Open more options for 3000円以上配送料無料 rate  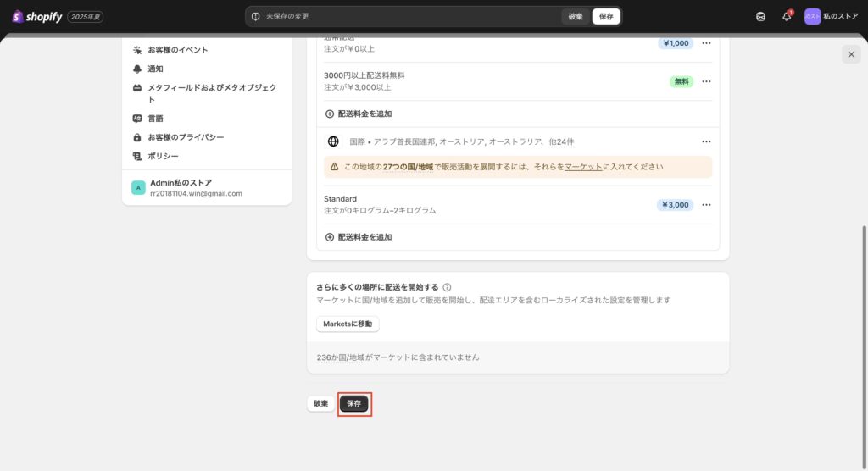tap(706, 81)
